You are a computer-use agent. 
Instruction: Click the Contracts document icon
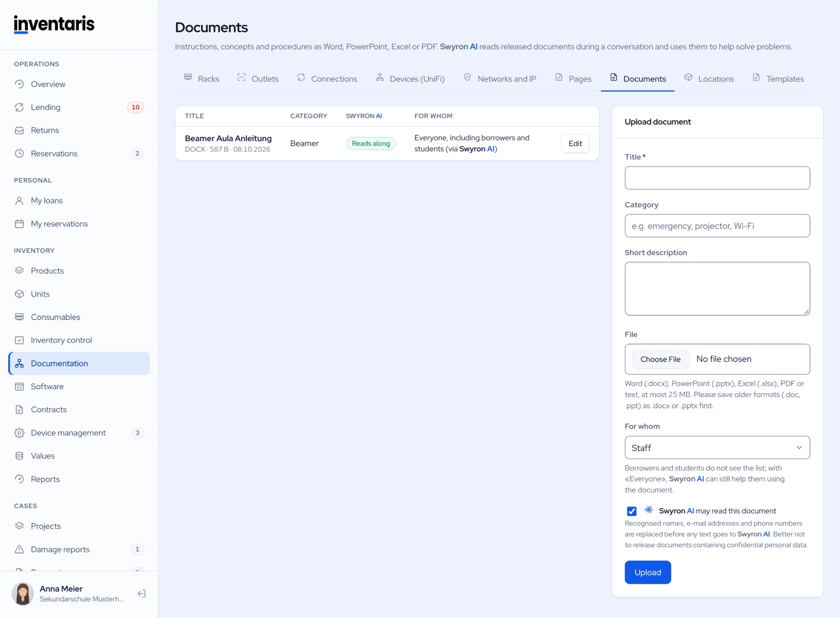(x=19, y=410)
